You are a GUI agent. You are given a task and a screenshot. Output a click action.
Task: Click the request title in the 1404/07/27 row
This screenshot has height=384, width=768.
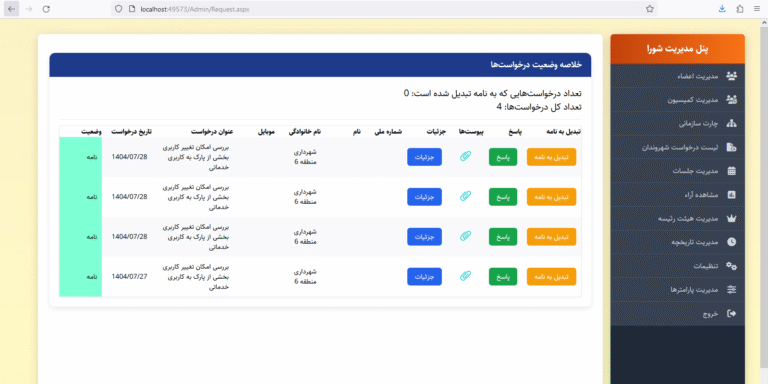[x=196, y=276]
